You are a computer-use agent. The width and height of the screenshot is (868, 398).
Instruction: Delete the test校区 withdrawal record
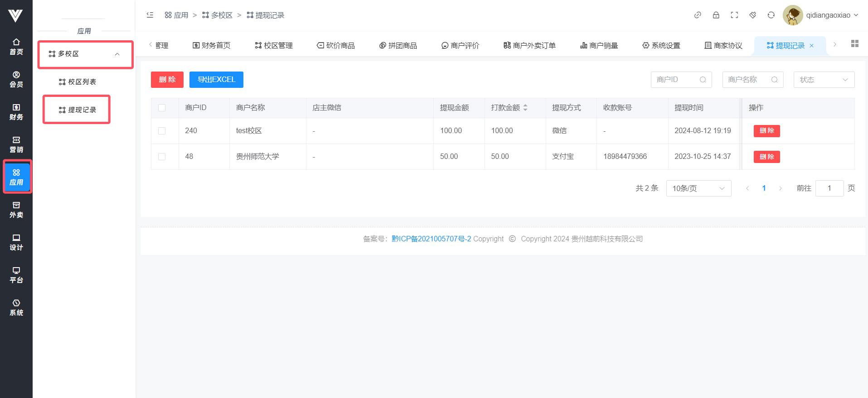(x=766, y=131)
